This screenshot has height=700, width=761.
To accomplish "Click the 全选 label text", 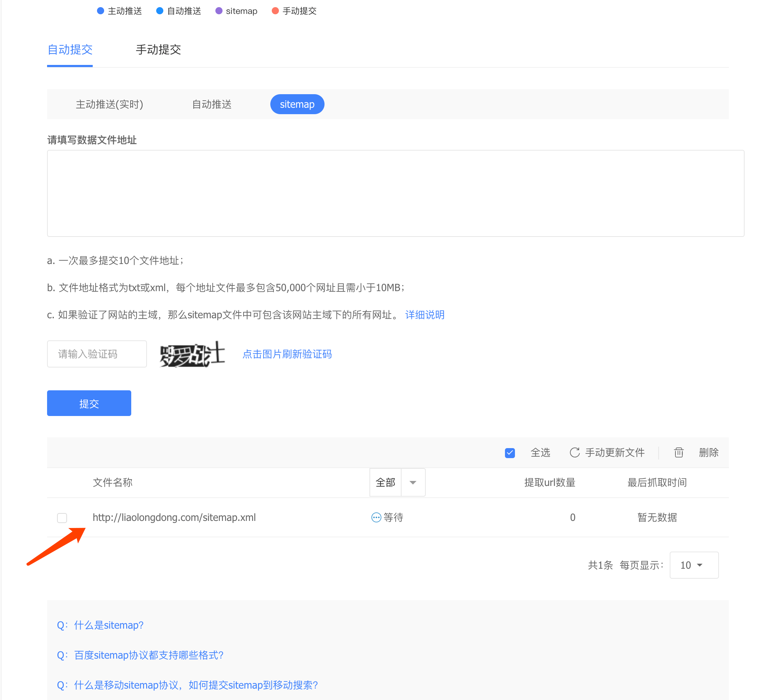I will tap(540, 452).
